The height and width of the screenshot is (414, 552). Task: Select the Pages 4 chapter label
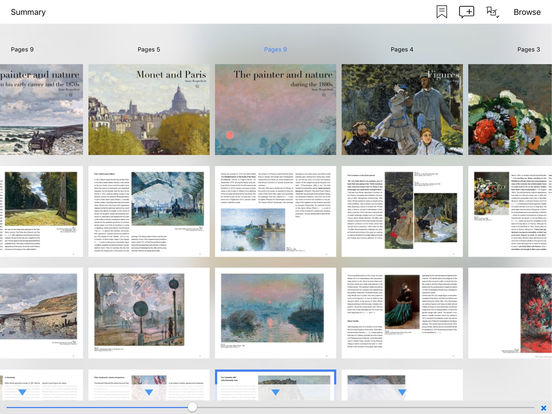point(402,49)
